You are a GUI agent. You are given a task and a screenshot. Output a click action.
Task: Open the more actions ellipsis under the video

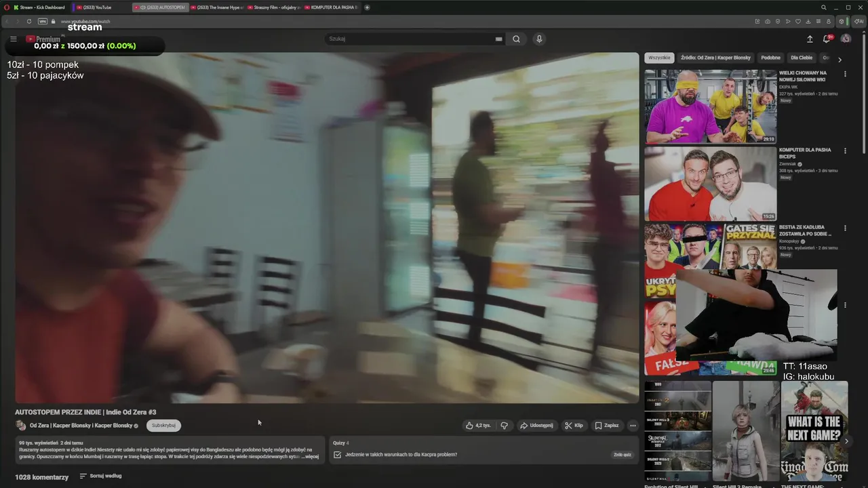point(633,426)
